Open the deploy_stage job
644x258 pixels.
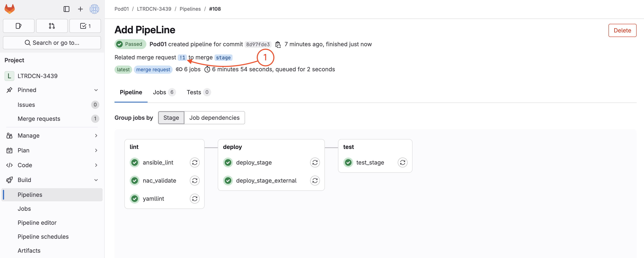[x=254, y=162]
